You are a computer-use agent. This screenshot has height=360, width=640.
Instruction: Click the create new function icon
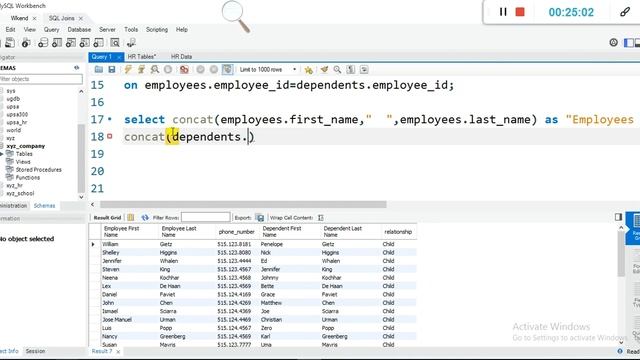98,42
